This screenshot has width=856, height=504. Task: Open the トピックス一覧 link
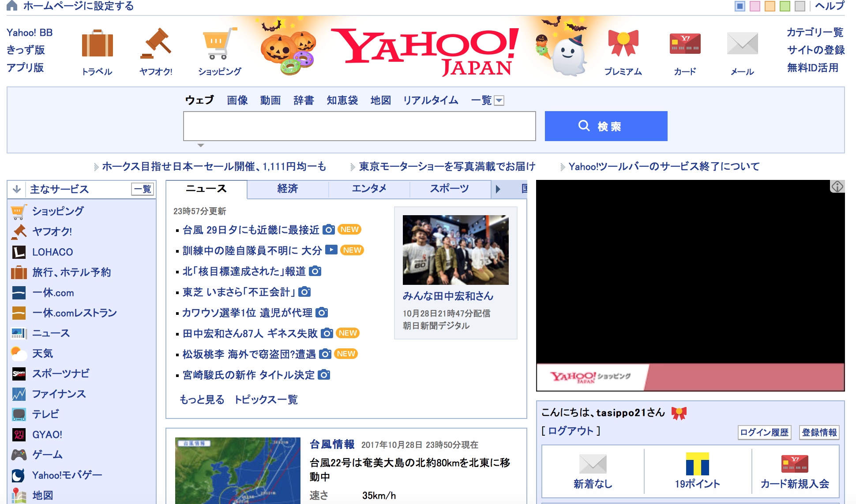(x=266, y=399)
